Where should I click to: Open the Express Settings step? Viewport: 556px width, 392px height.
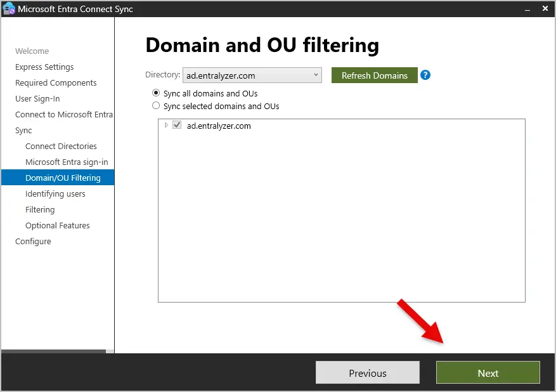point(44,67)
